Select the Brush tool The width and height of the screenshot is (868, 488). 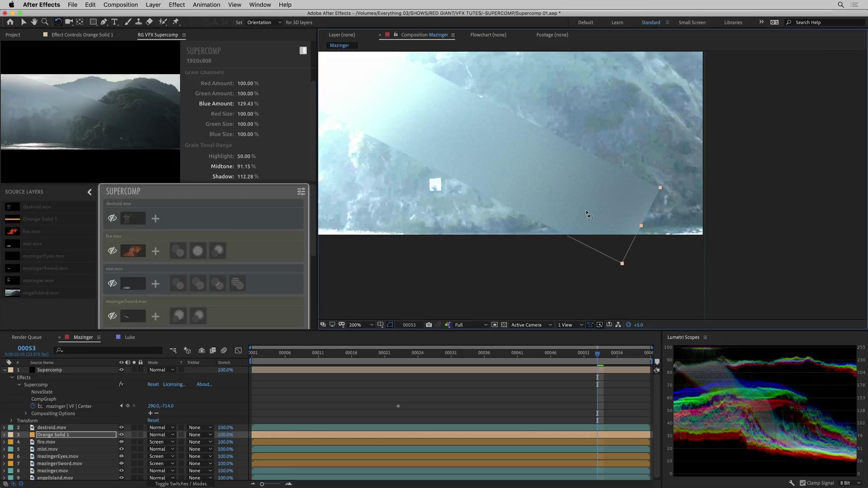click(x=127, y=22)
